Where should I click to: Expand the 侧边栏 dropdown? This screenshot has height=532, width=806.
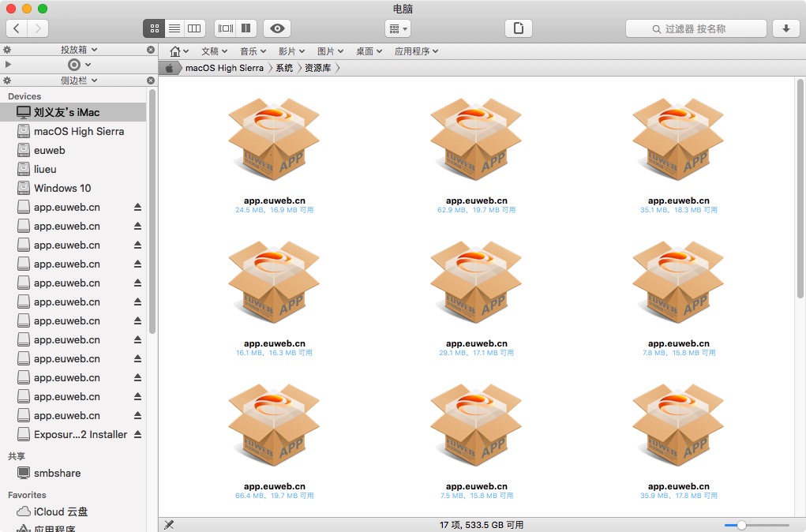79,81
